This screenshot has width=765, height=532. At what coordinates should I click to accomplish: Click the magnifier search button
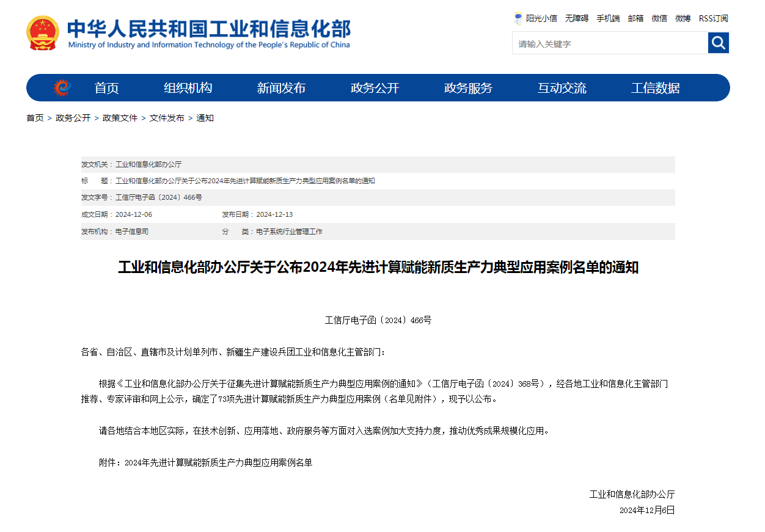718,43
